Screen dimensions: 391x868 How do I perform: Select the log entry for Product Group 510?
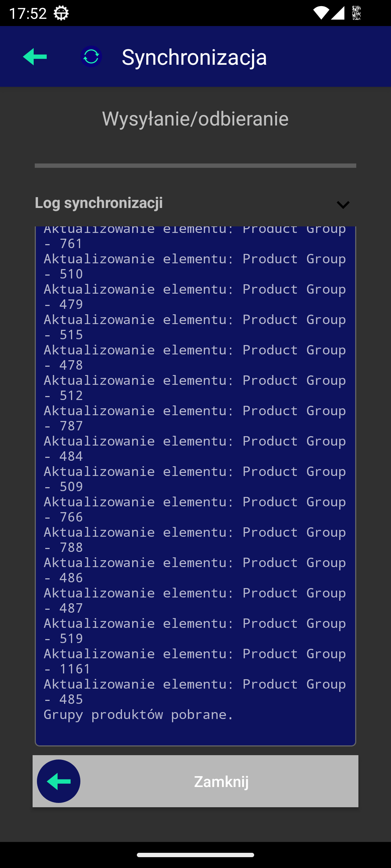click(195, 266)
